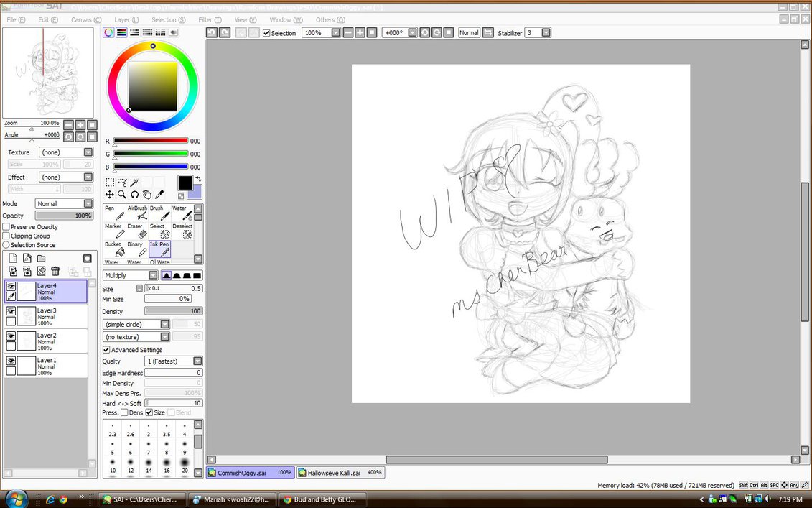Select brush size 10 preset

[113, 464]
